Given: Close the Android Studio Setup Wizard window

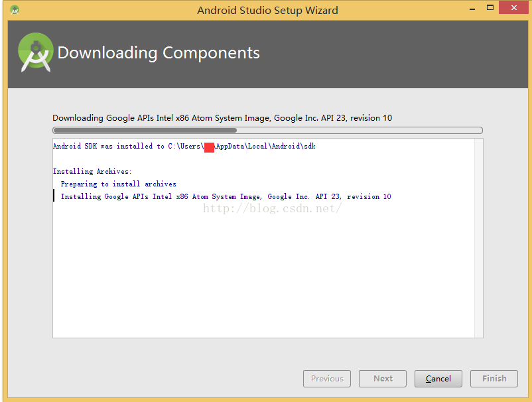Looking at the screenshot, I should [x=513, y=8].
